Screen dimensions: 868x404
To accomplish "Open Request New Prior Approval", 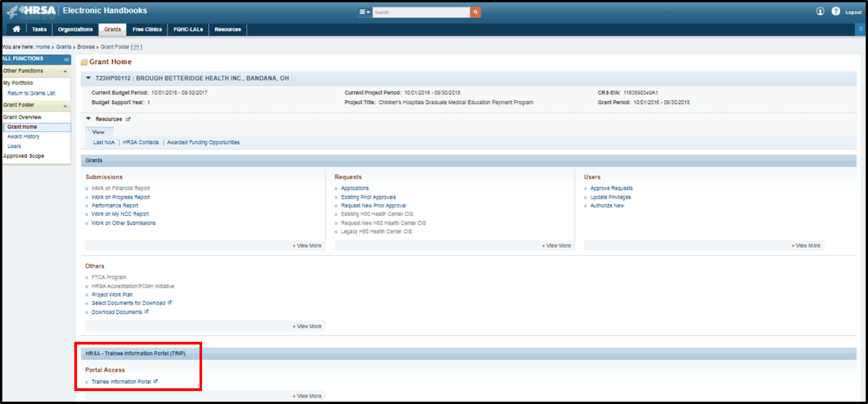I will point(374,206).
